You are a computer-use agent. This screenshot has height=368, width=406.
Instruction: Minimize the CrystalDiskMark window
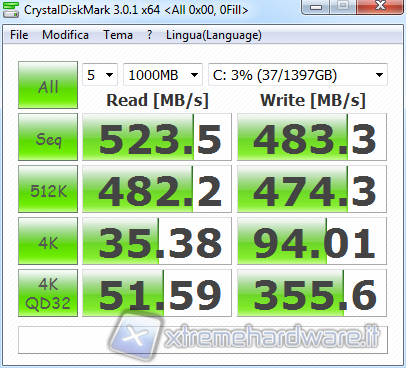point(315,7)
